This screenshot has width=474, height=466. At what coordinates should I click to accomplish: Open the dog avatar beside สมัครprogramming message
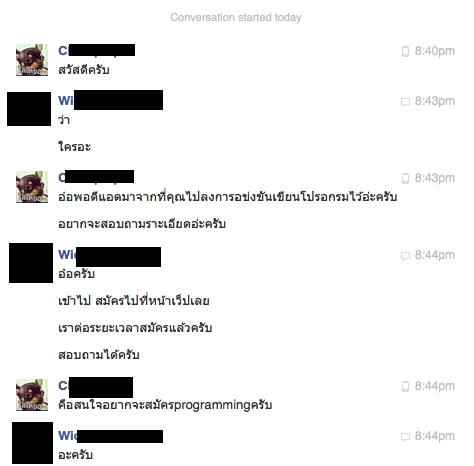click(x=32, y=395)
